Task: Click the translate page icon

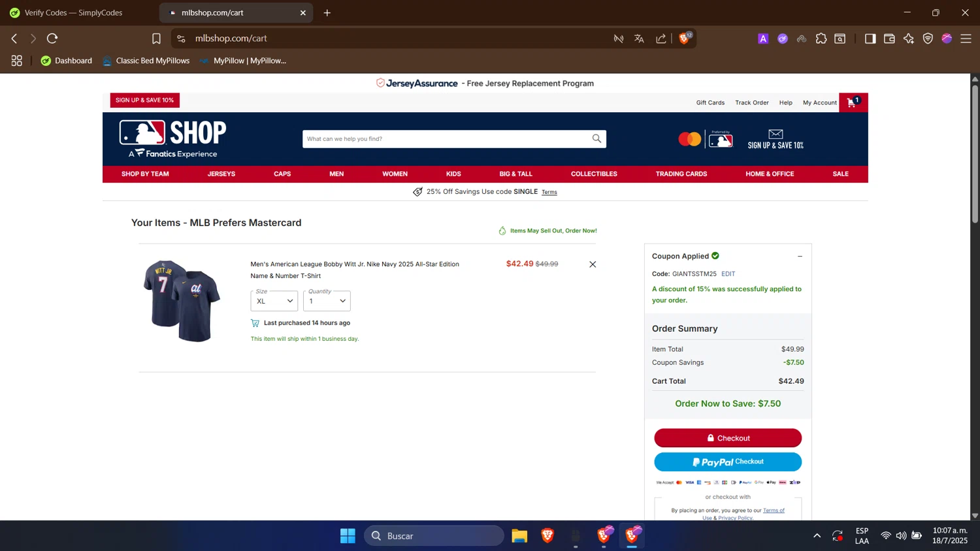Action: pyautogui.click(x=639, y=39)
